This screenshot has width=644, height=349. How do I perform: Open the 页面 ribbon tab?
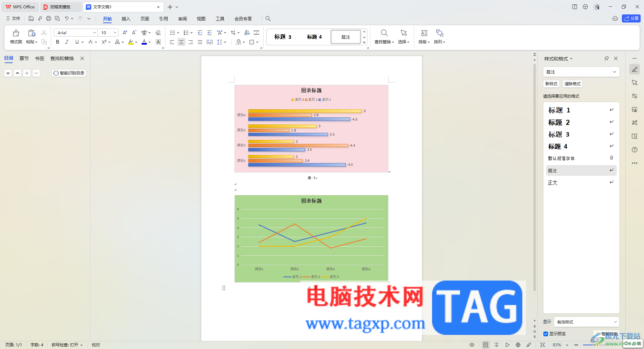click(x=145, y=19)
